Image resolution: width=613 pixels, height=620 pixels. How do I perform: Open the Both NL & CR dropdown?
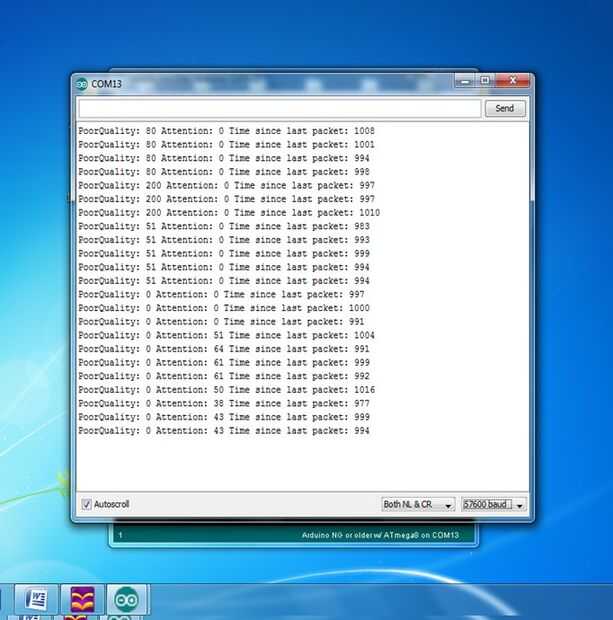click(x=418, y=505)
